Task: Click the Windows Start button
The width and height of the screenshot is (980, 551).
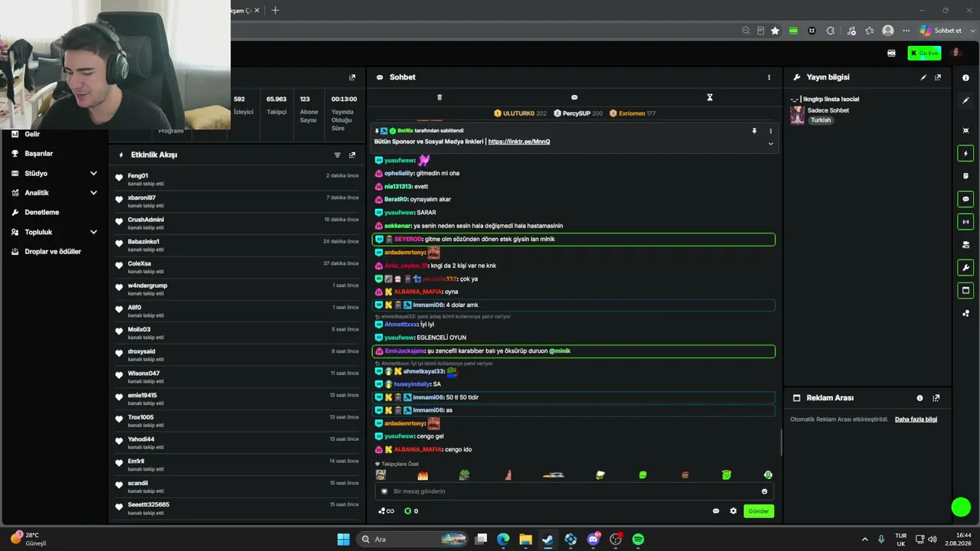Action: [343, 539]
